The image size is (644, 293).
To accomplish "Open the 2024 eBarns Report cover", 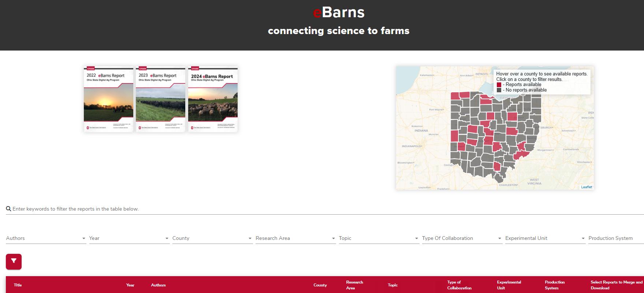I will (x=213, y=99).
